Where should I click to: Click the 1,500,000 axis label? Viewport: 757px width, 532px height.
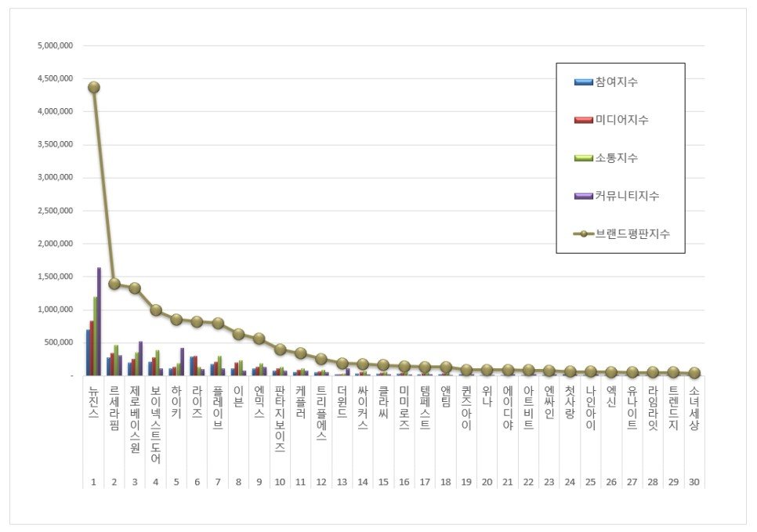coord(56,276)
